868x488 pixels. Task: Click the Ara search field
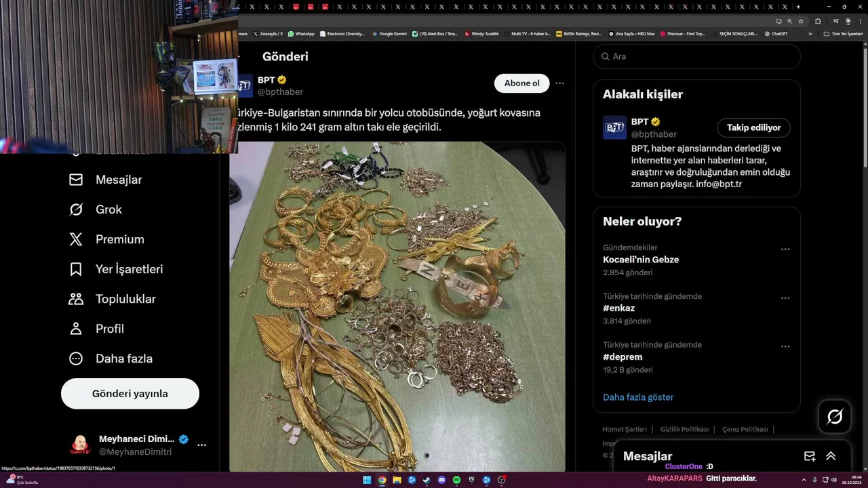[696, 56]
